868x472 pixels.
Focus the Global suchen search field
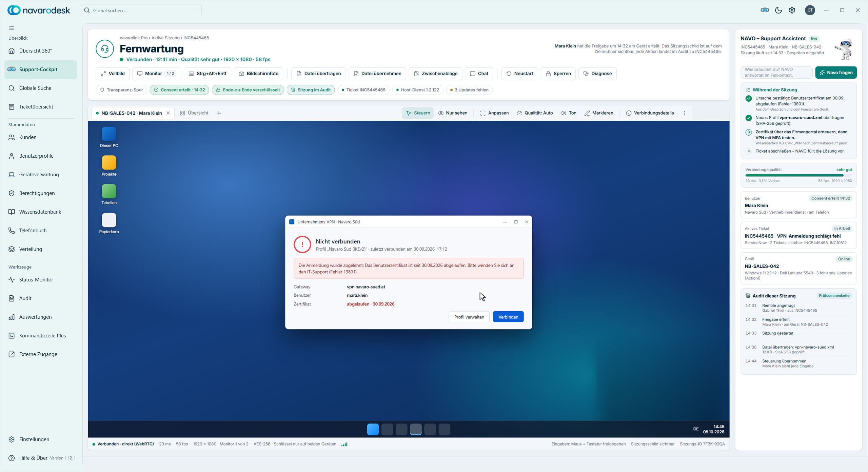pyautogui.click(x=141, y=11)
